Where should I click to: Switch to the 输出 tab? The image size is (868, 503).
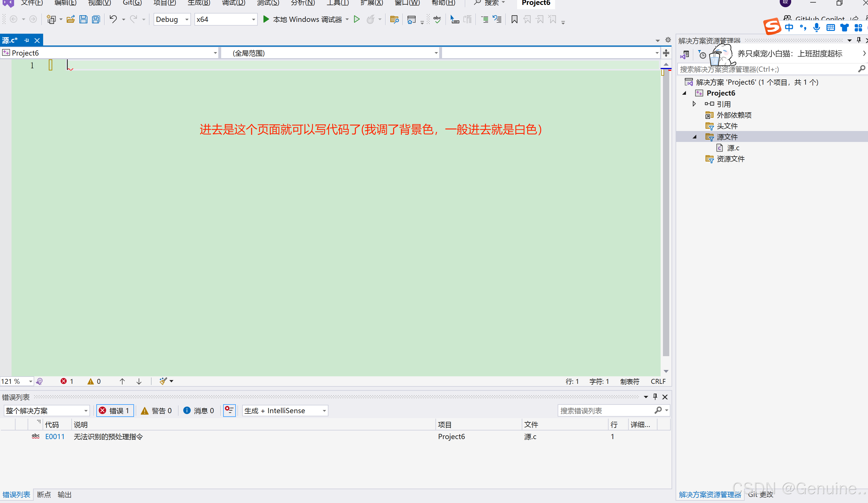click(x=64, y=494)
